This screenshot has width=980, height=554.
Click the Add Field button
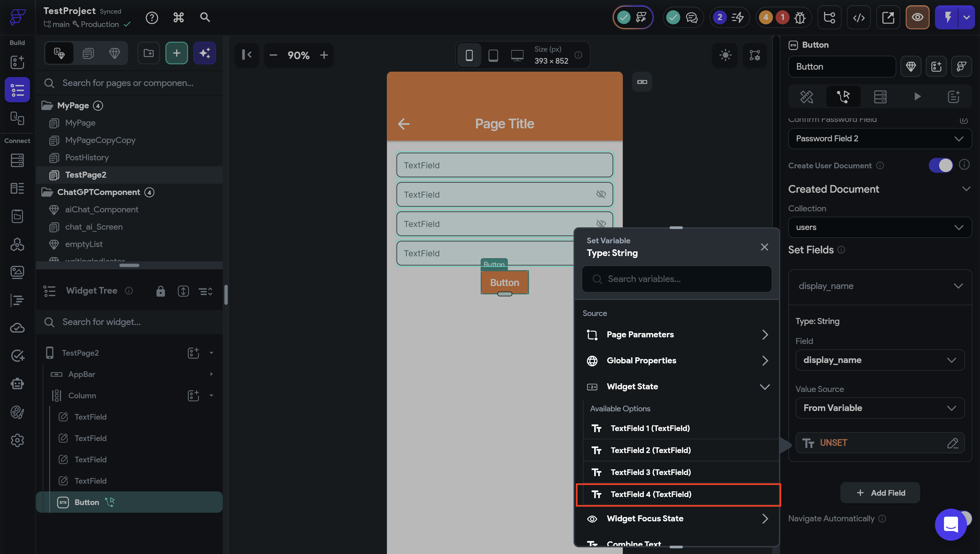880,493
